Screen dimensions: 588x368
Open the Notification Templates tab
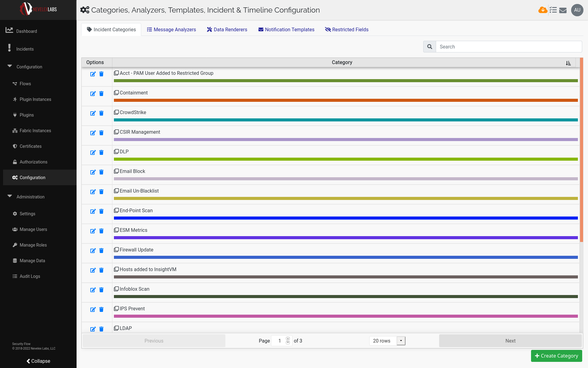click(286, 29)
